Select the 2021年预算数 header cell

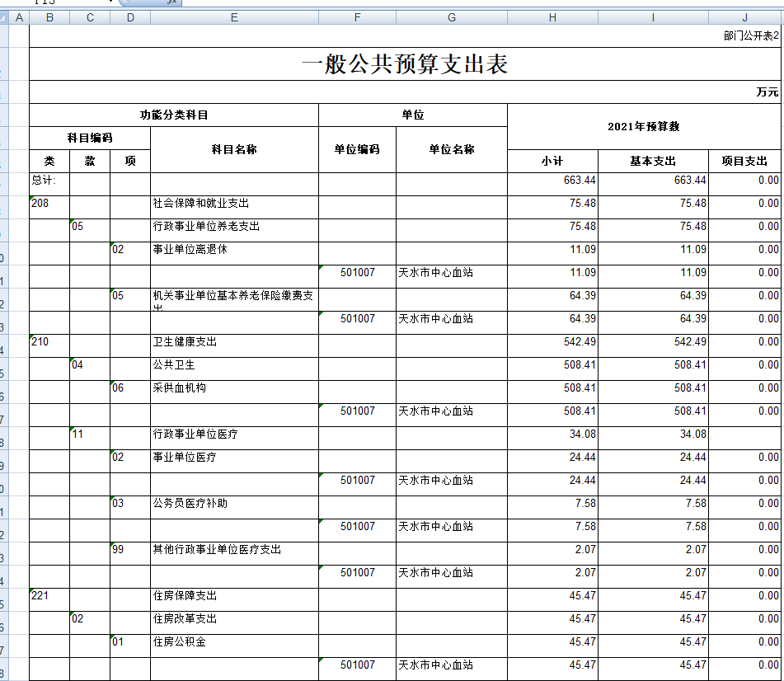pos(643,126)
